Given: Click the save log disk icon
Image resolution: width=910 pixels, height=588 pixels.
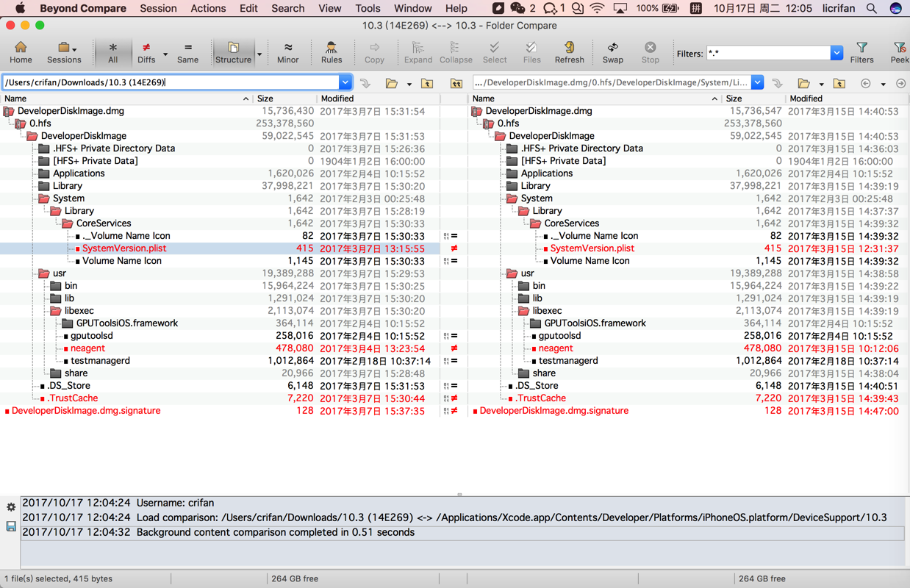Looking at the screenshot, I should pos(11,526).
